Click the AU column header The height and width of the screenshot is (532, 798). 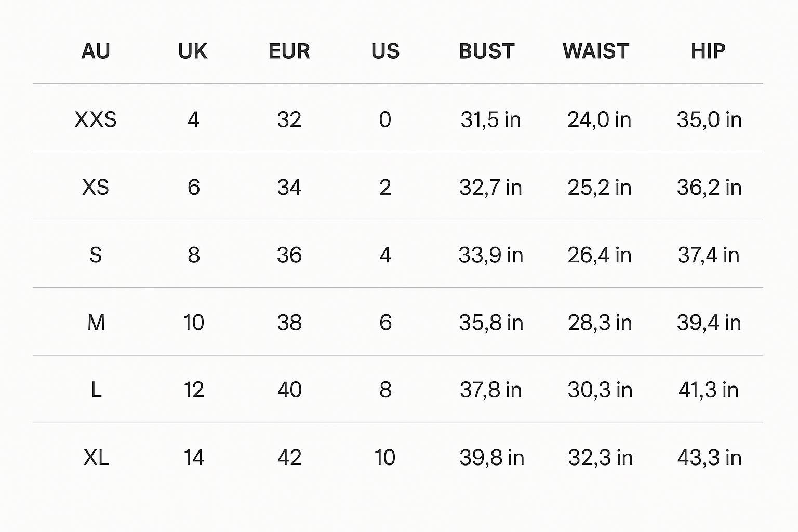click(96, 51)
